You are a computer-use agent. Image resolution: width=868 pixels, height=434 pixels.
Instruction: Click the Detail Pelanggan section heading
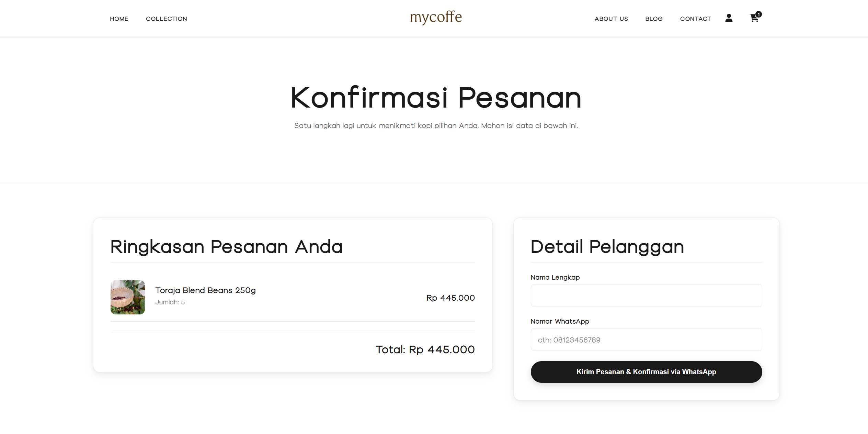[607, 247]
